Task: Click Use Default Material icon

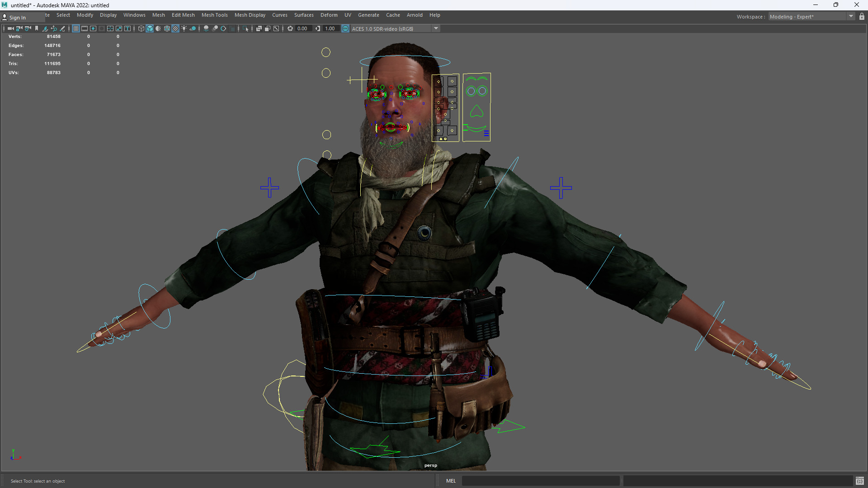Action: (158, 28)
